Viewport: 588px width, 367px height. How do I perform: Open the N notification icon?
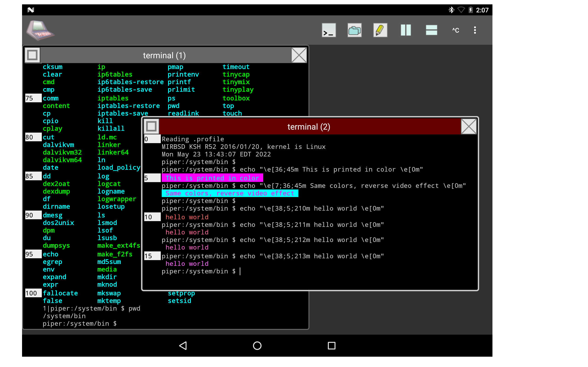tap(31, 10)
